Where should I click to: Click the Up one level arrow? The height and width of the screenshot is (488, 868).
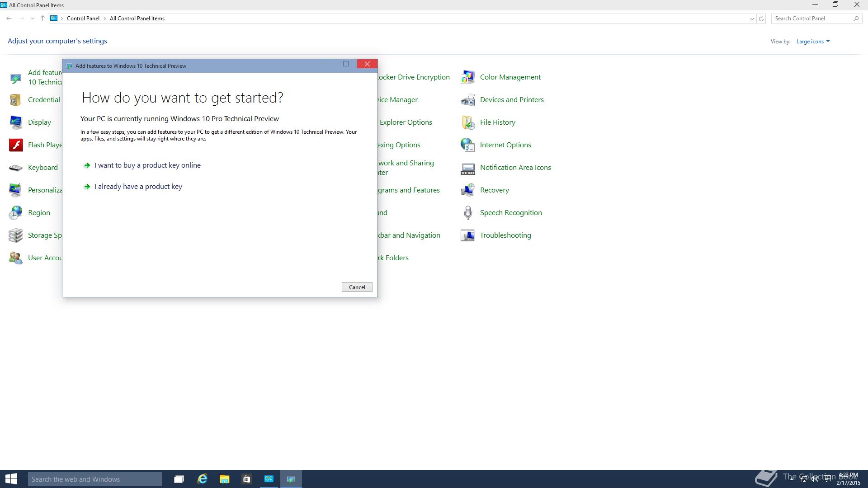(x=42, y=19)
